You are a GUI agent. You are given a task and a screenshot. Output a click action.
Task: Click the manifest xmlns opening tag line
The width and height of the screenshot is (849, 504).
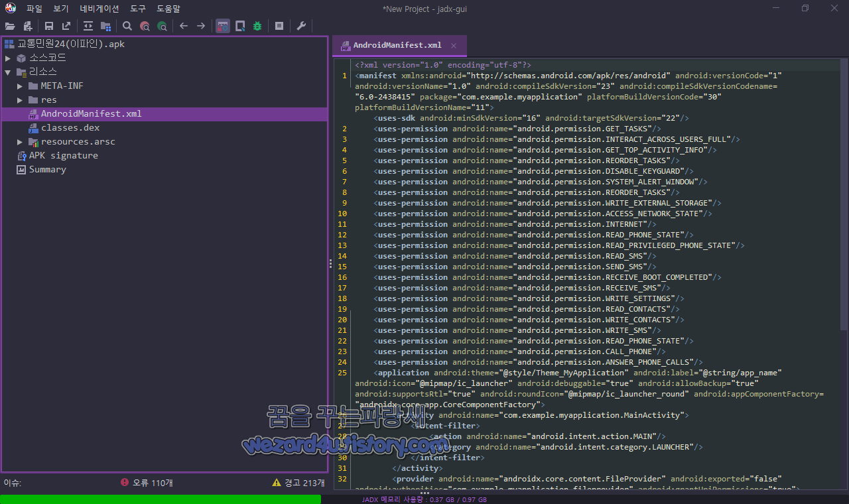point(568,76)
